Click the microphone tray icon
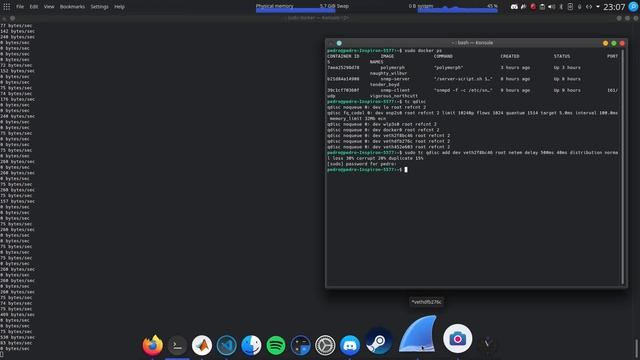 (x=580, y=7)
